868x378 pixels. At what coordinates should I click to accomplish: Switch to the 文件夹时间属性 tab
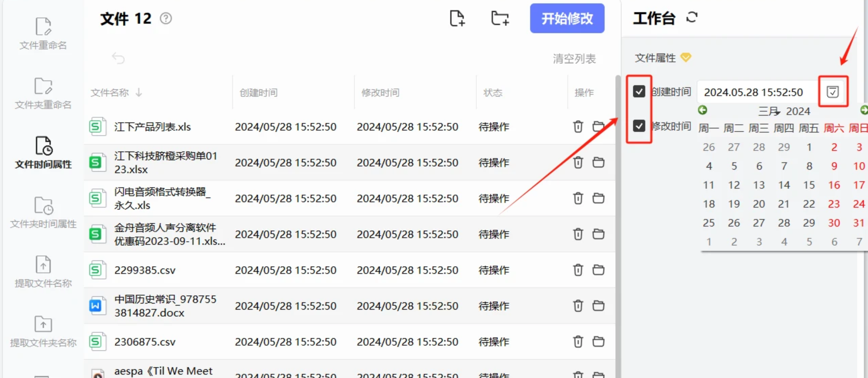[x=43, y=212]
